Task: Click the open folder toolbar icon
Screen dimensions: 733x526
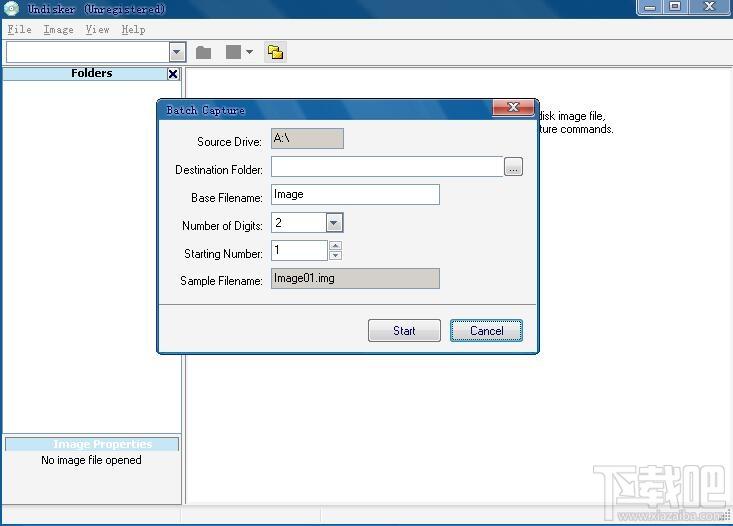Action: [x=203, y=52]
